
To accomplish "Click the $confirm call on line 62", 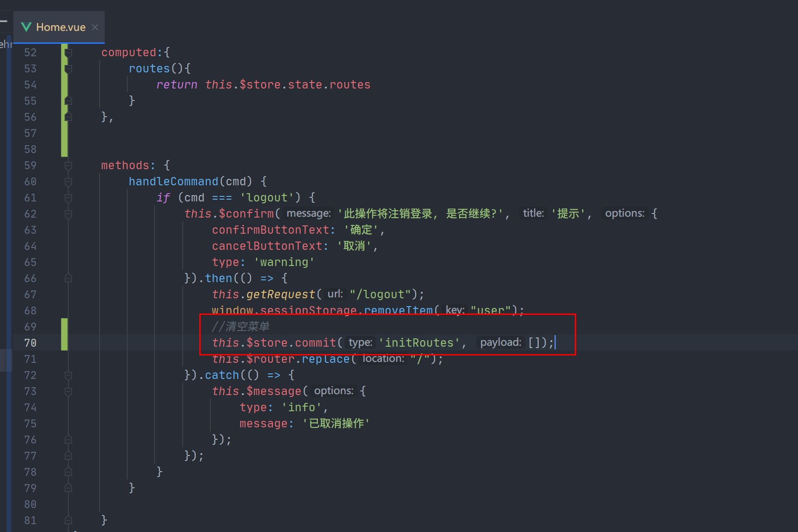I will coord(246,214).
